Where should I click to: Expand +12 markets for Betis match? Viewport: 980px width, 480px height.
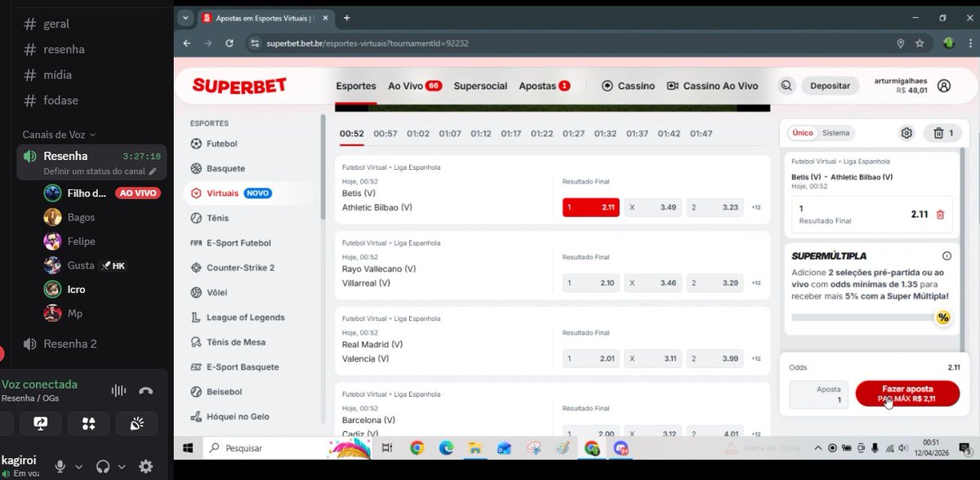click(x=756, y=207)
